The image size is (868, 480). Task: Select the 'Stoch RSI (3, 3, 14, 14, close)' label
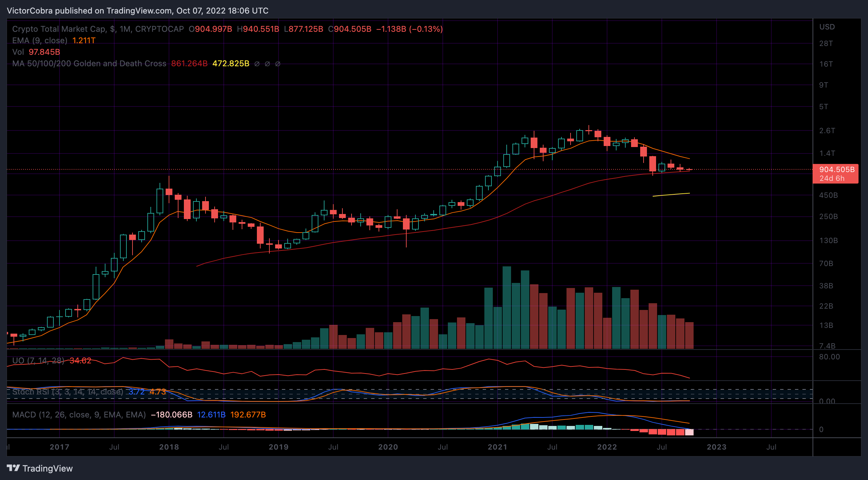click(68, 392)
